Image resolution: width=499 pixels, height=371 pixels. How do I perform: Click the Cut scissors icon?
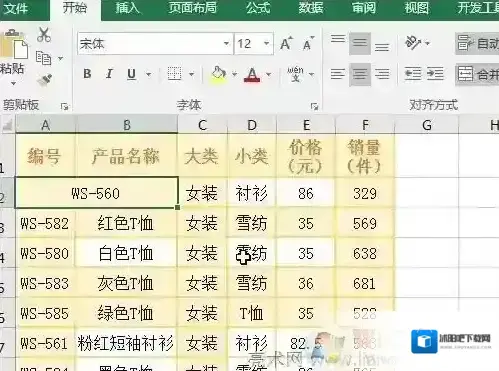click(x=44, y=34)
